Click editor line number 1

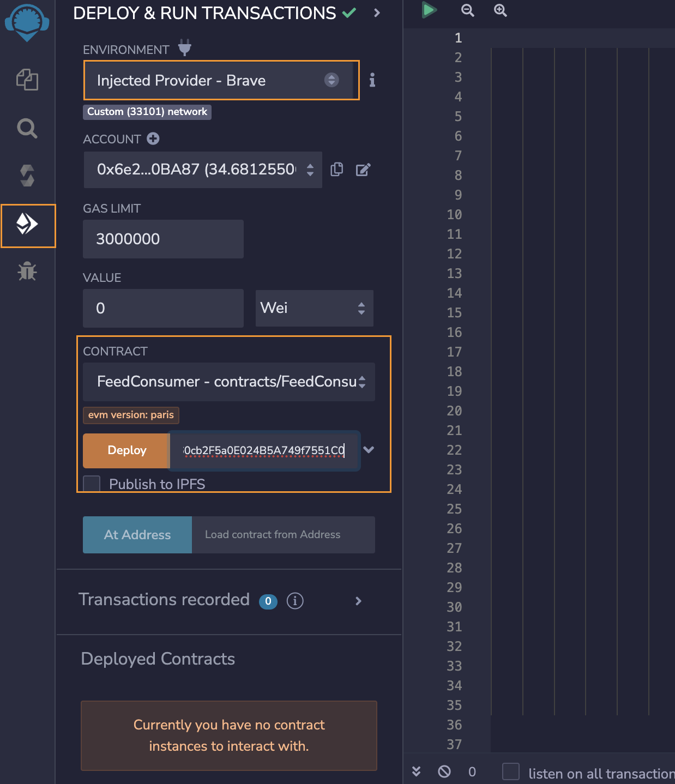click(x=458, y=38)
